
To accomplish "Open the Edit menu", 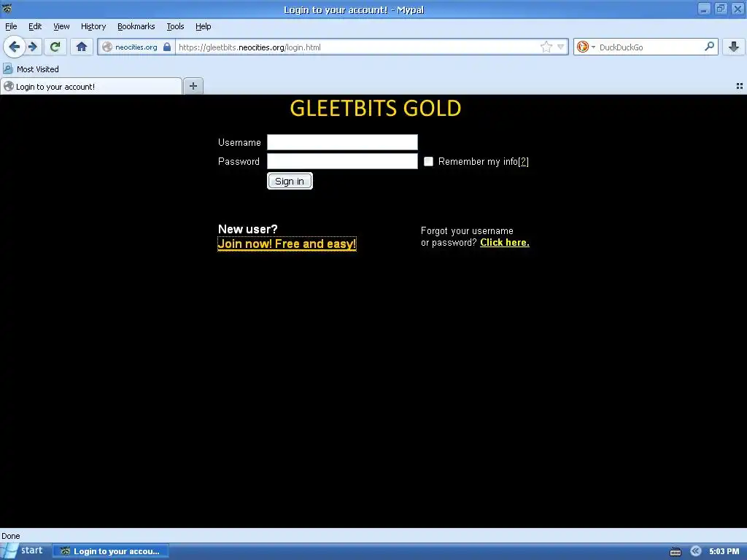I will [35, 26].
